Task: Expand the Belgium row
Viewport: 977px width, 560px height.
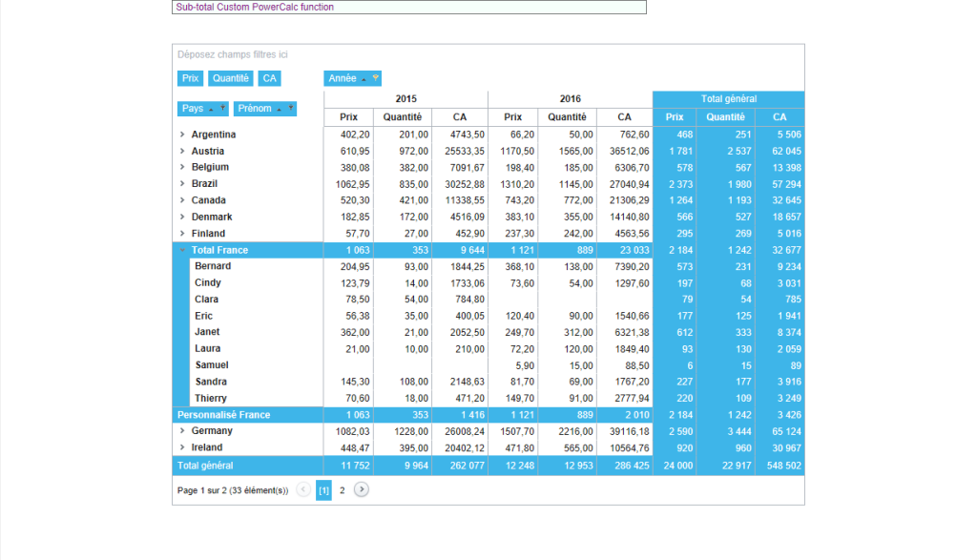Action: (182, 167)
